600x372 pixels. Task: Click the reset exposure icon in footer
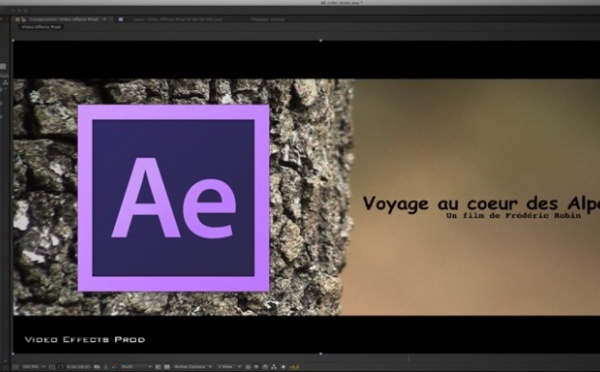pyautogui.click(x=283, y=367)
